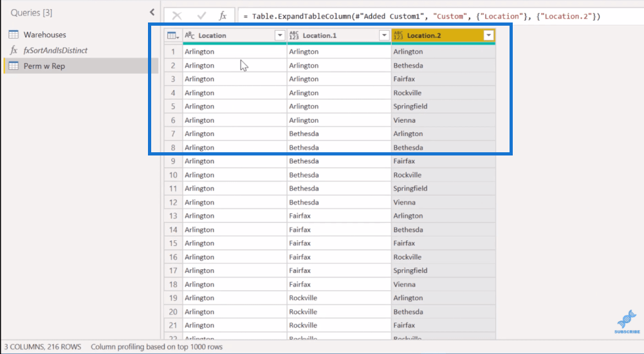Click the column profiling status text
The height and width of the screenshot is (354, 644).
point(156,347)
